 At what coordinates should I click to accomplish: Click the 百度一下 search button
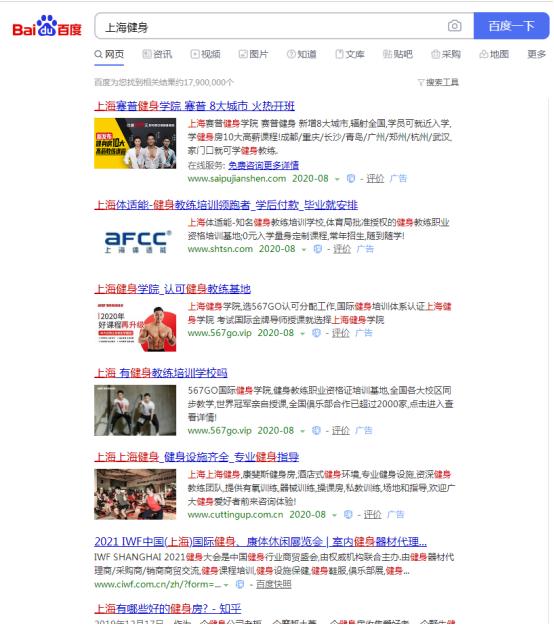(511, 26)
